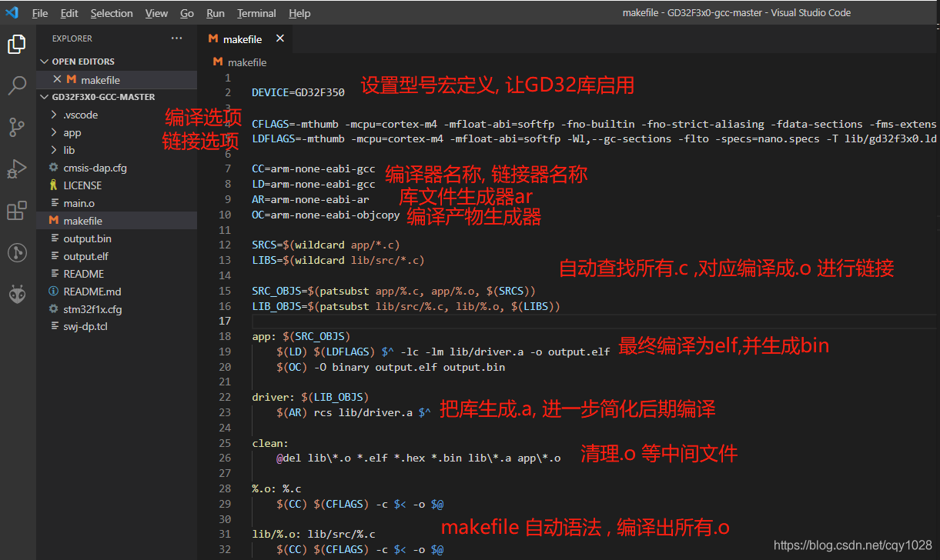
Task: Open the Terminal menu
Action: (x=256, y=13)
